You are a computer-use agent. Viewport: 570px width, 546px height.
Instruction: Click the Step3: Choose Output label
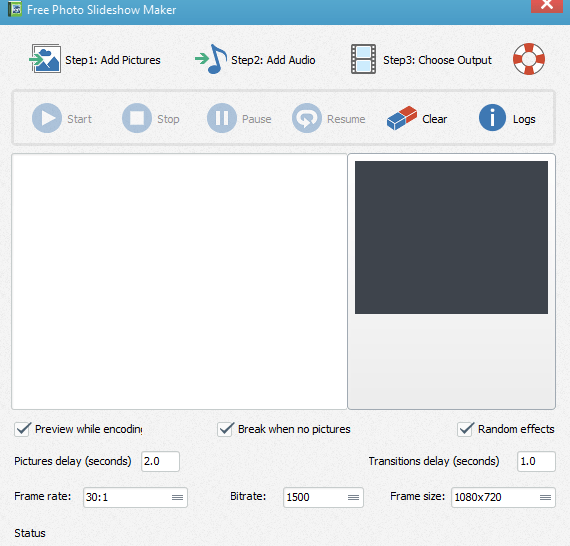[x=437, y=60]
